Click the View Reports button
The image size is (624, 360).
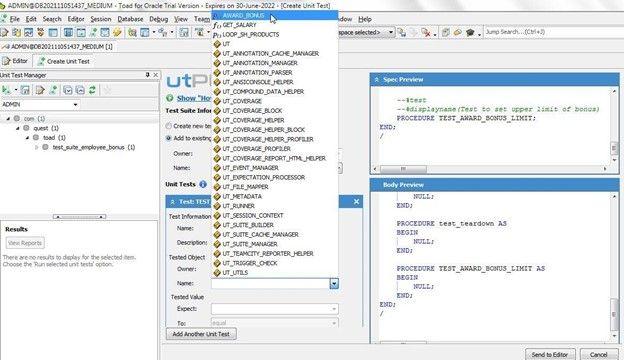pos(25,243)
